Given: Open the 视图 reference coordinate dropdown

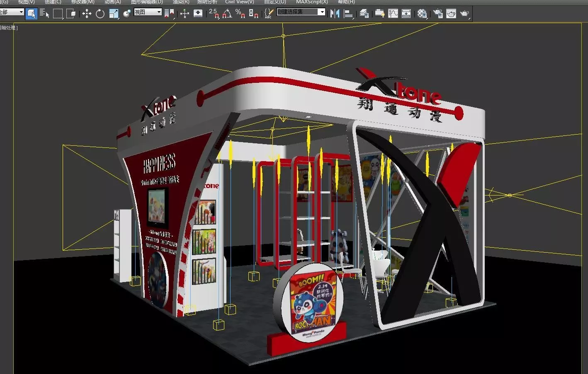Looking at the screenshot, I should tap(148, 12).
